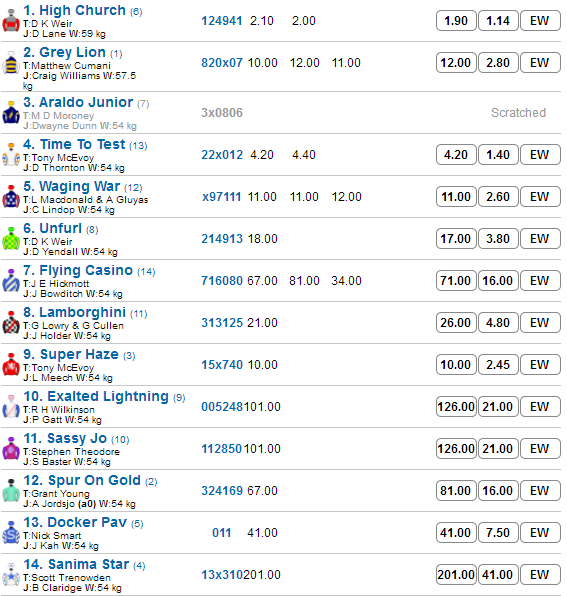The height and width of the screenshot is (596, 567).
Task: Click Docker Pav blue silks icon
Action: tap(11, 533)
